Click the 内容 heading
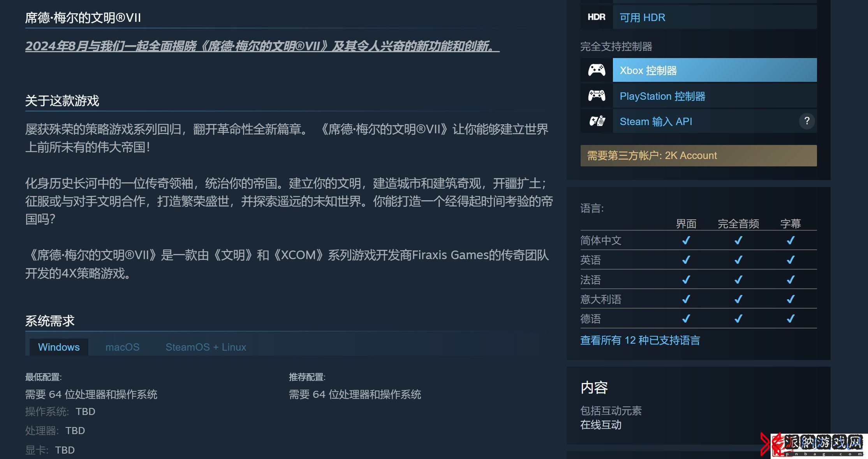 click(594, 387)
